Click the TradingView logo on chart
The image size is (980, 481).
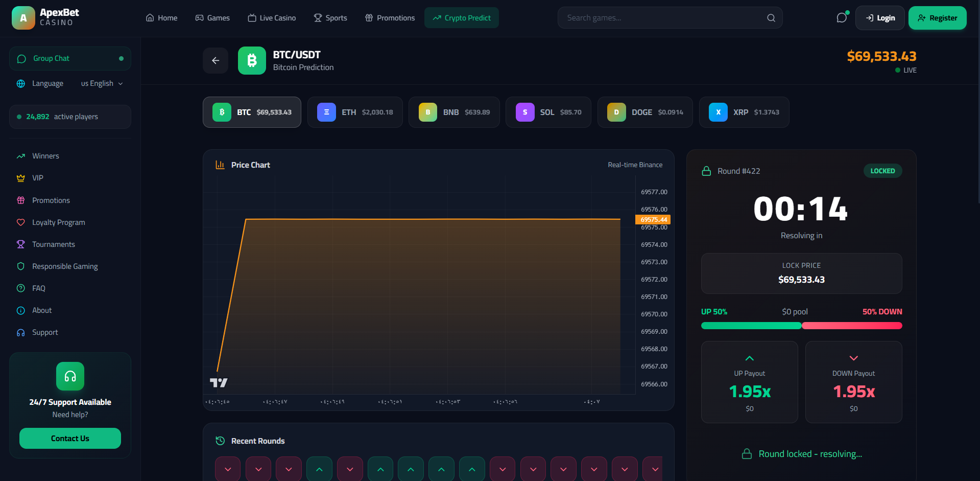tap(219, 382)
